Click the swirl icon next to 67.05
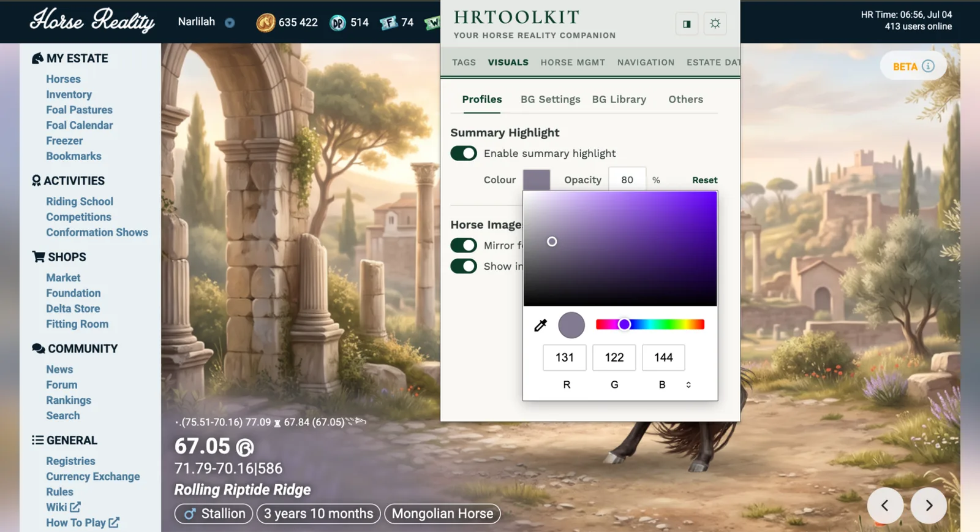The height and width of the screenshot is (532, 980). pyautogui.click(x=245, y=448)
